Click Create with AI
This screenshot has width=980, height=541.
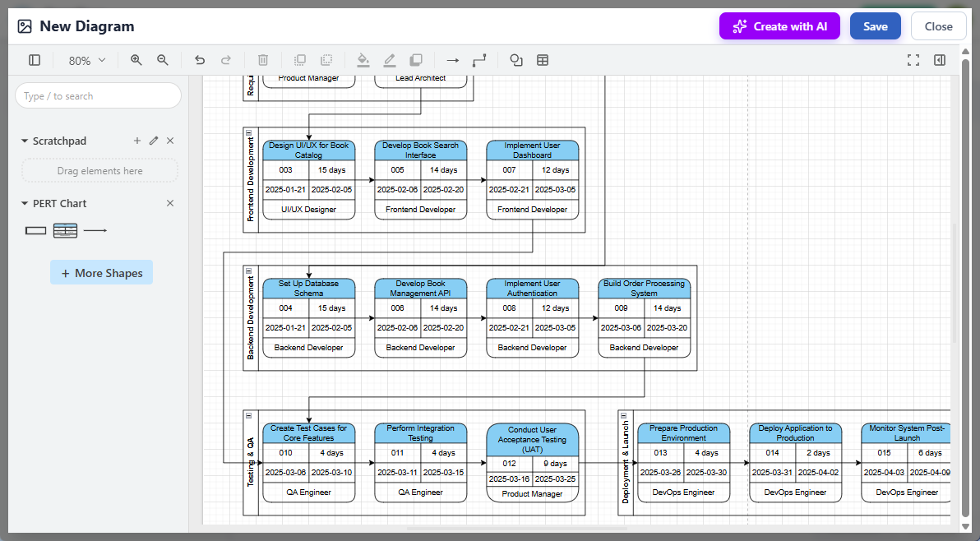pos(779,25)
